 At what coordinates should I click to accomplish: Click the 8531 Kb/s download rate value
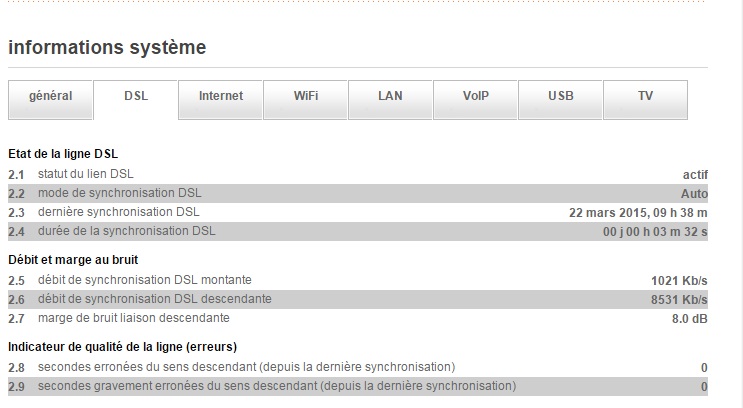coord(678,299)
